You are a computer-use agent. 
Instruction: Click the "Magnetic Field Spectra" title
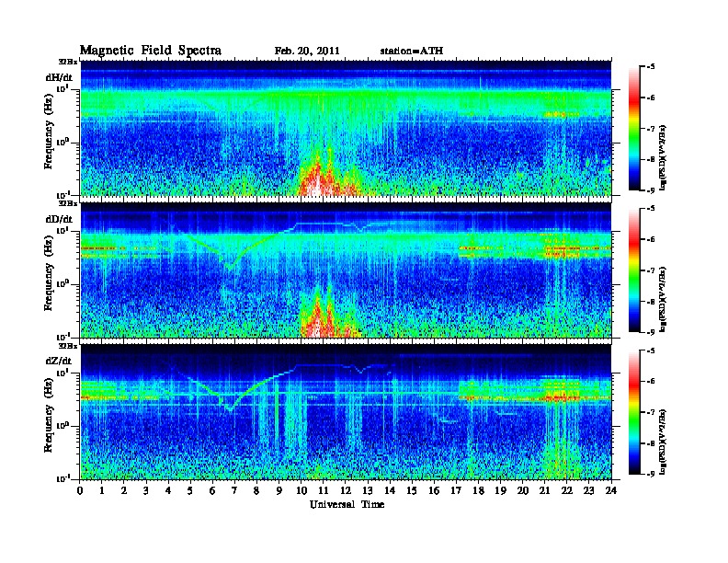coord(151,51)
